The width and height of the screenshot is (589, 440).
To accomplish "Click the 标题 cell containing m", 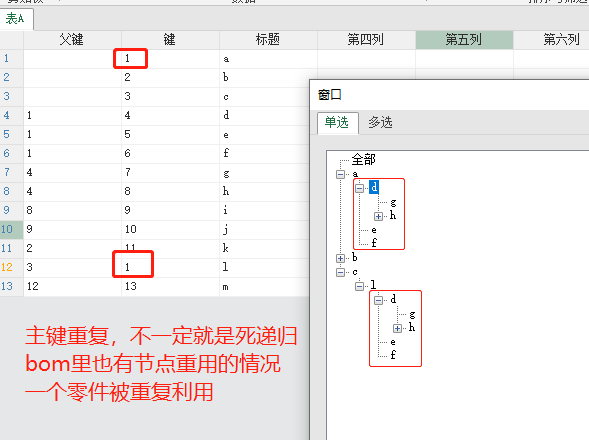I will coord(268,286).
